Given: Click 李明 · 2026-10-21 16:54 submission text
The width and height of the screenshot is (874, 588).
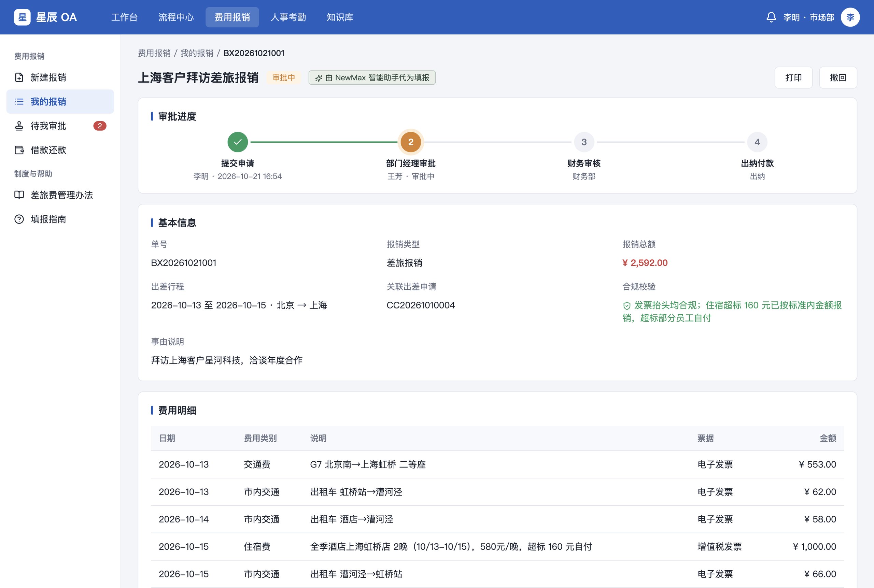Looking at the screenshot, I should (237, 176).
